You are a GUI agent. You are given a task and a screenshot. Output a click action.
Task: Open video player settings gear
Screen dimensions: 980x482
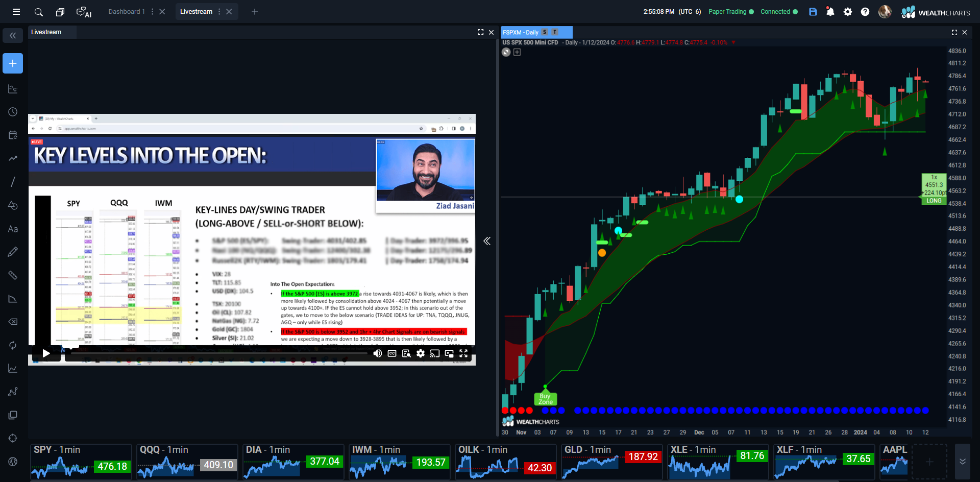coord(421,353)
